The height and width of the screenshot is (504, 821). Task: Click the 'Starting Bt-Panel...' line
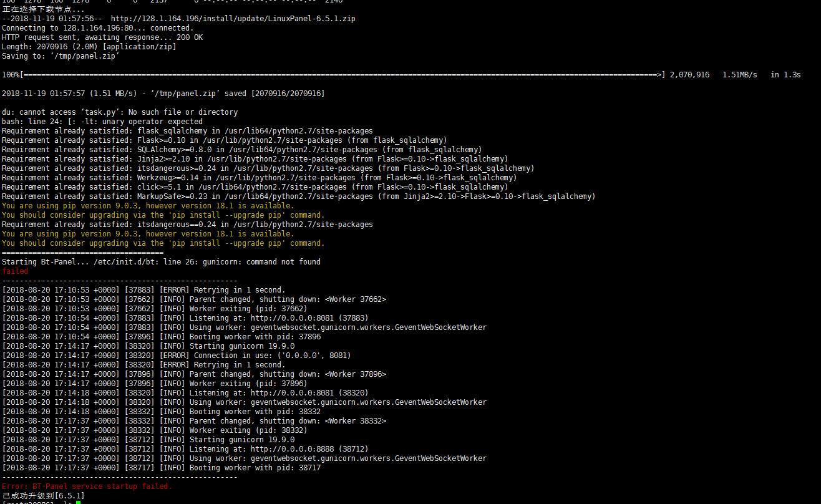point(161,262)
